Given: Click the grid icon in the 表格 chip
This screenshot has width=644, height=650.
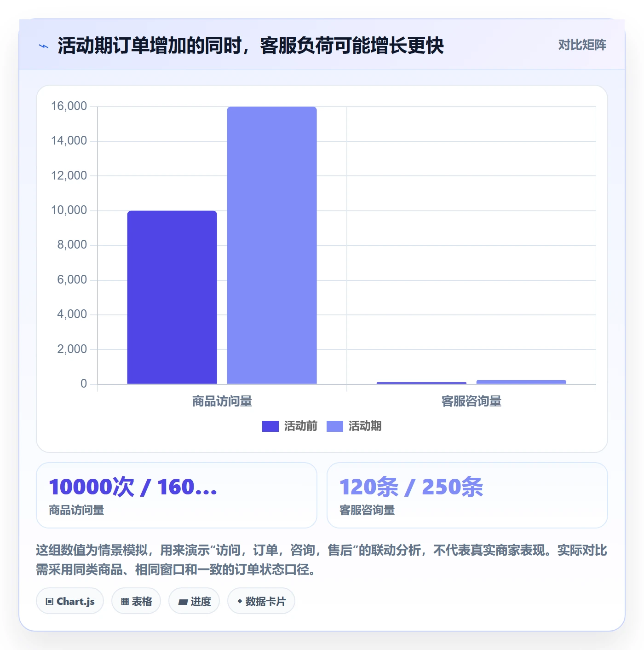Looking at the screenshot, I should (x=125, y=602).
